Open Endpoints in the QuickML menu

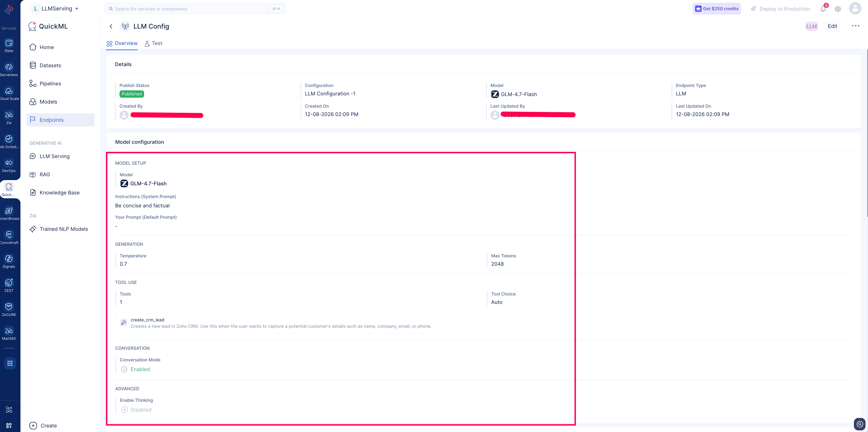coord(60,120)
